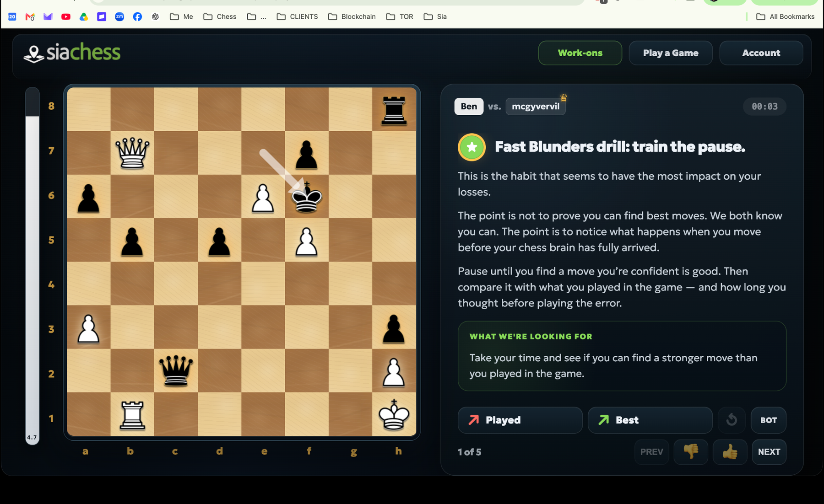
Task: Go to Work-ons tab
Action: [580, 53]
